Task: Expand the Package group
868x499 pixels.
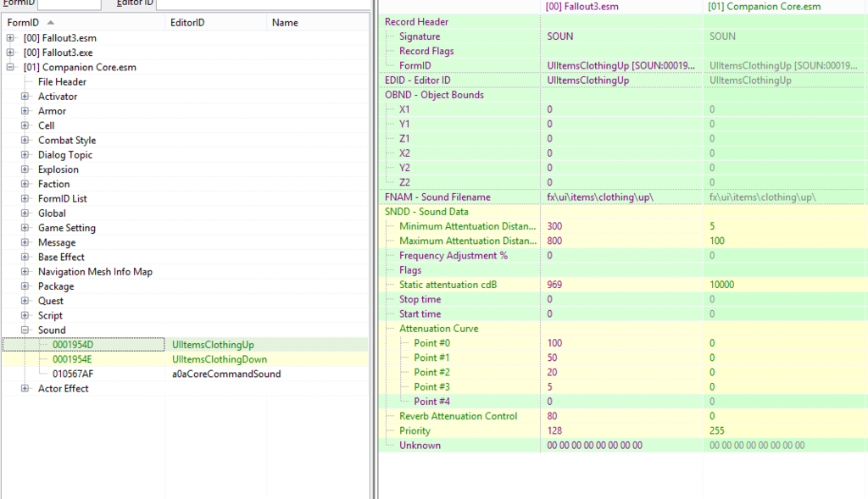Action: 25,286
